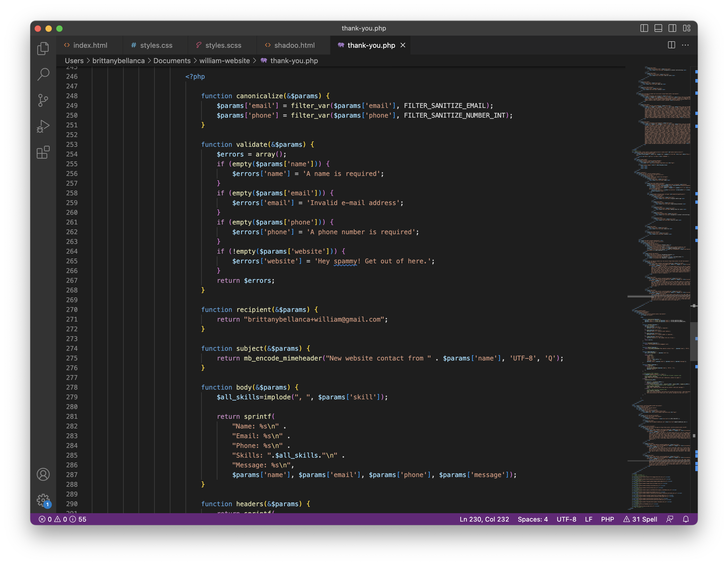Image resolution: width=728 pixels, height=565 pixels.
Task: Click the <?php opening tag
Action: [x=195, y=77]
